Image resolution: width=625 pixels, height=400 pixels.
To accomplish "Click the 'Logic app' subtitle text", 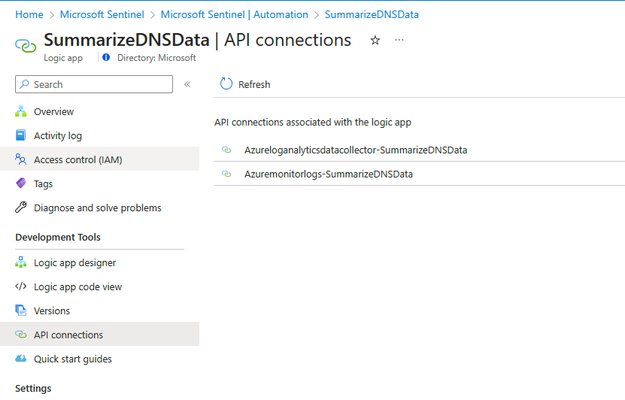I will pos(63,58).
